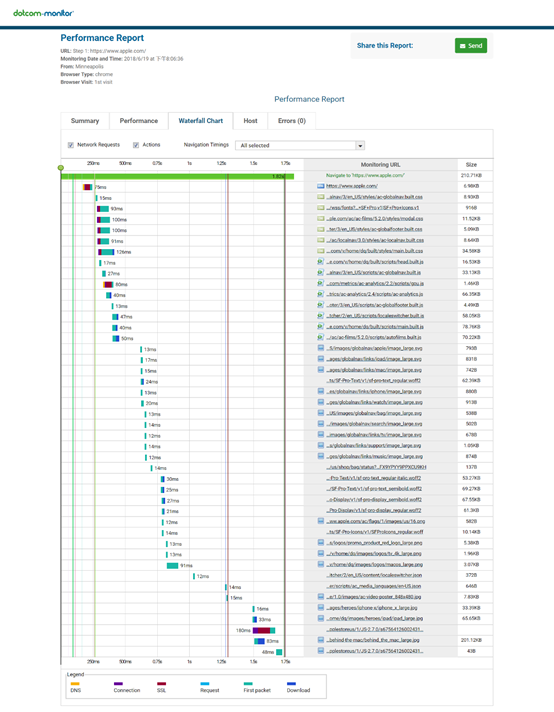554x712 pixels.
Task: Click the image icon beside iphone_x_large.jpg
Action: (321, 608)
